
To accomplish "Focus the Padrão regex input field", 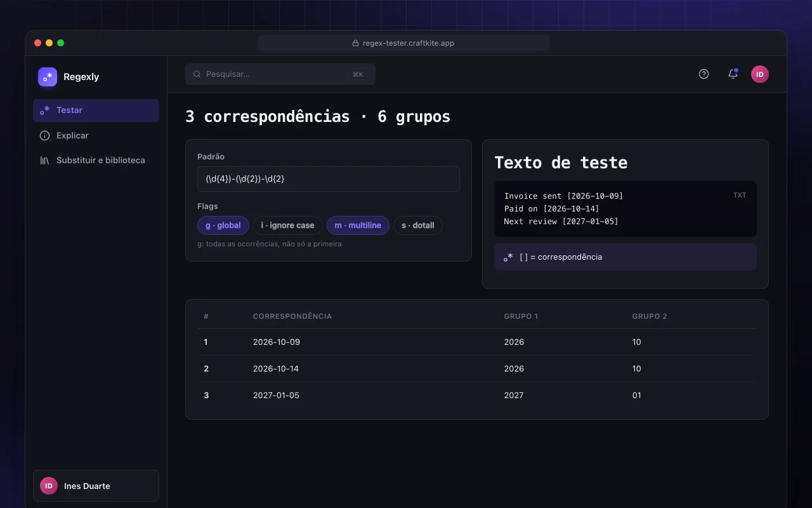I will pos(329,179).
